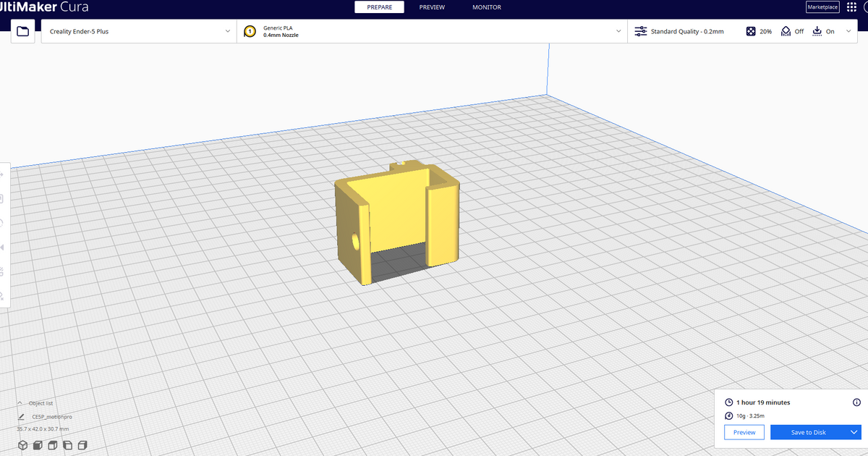Open the Marketplace
Viewport: 868px width, 456px height.
click(822, 7)
